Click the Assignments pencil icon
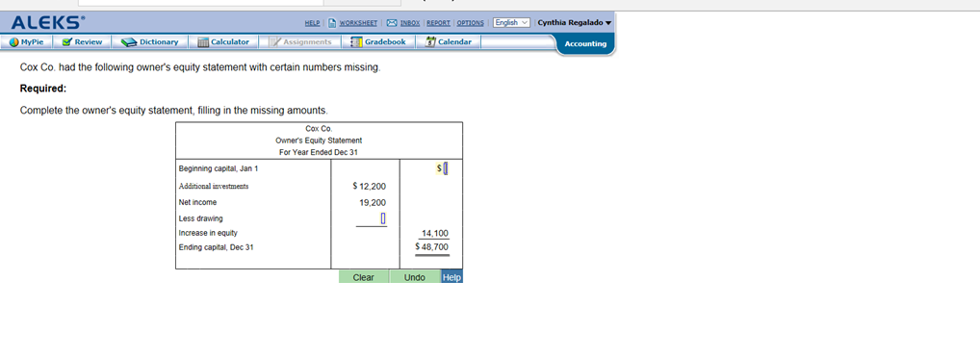Screen dimensions: 980x358 275,41
